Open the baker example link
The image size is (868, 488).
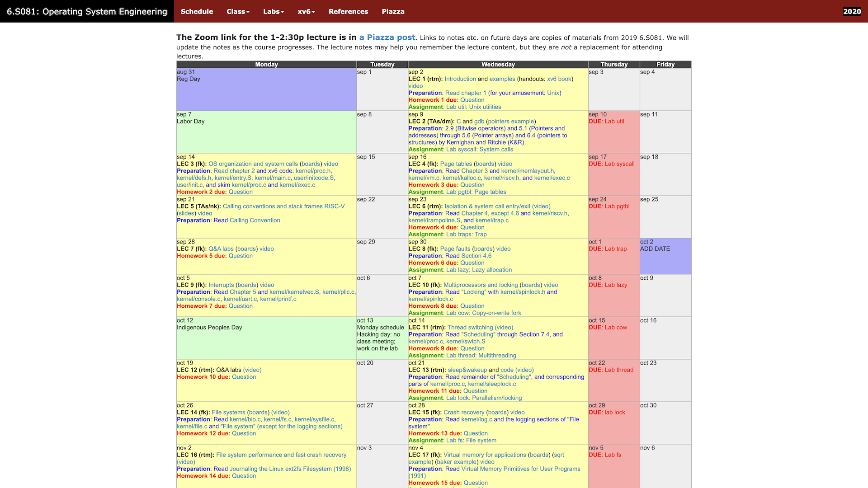click(x=457, y=462)
